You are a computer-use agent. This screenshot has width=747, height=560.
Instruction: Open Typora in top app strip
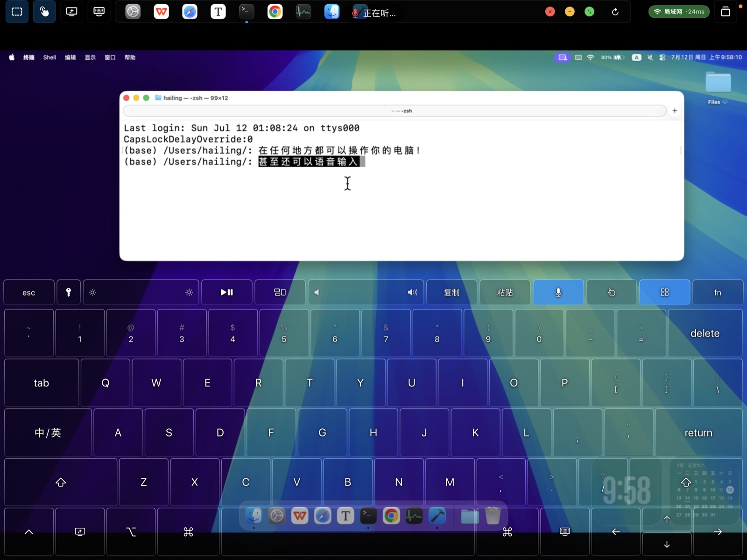coord(218,12)
